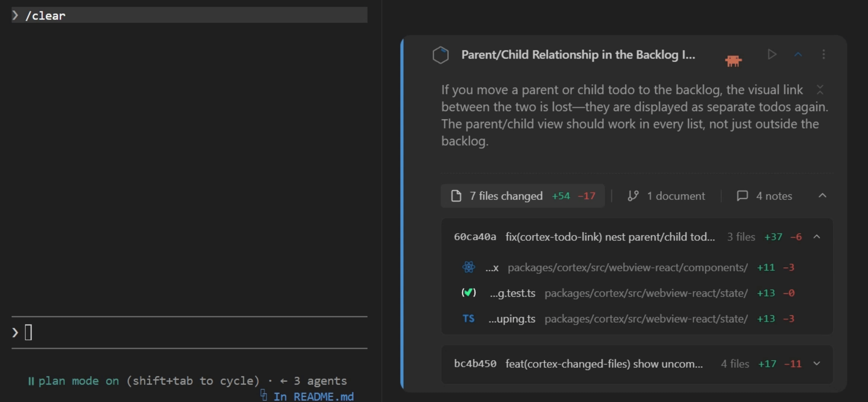Click the git branch icon next to 1 document
This screenshot has height=402, width=868.
tap(633, 196)
